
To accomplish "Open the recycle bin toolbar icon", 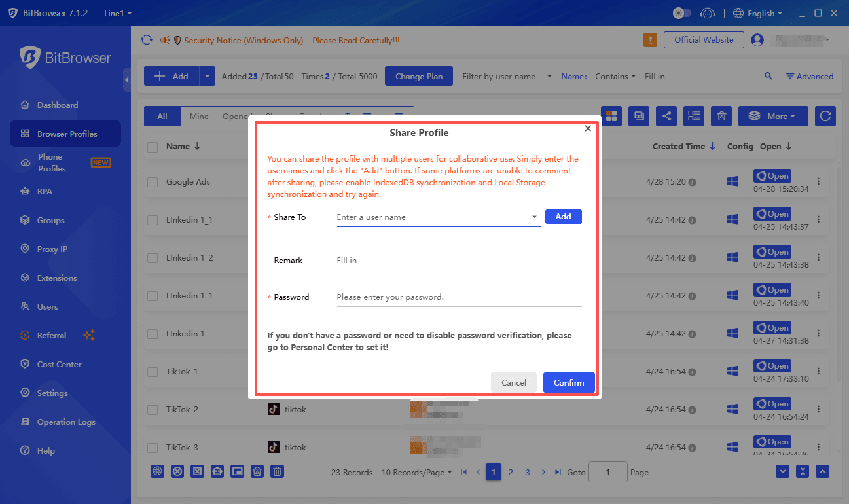I will tap(721, 116).
